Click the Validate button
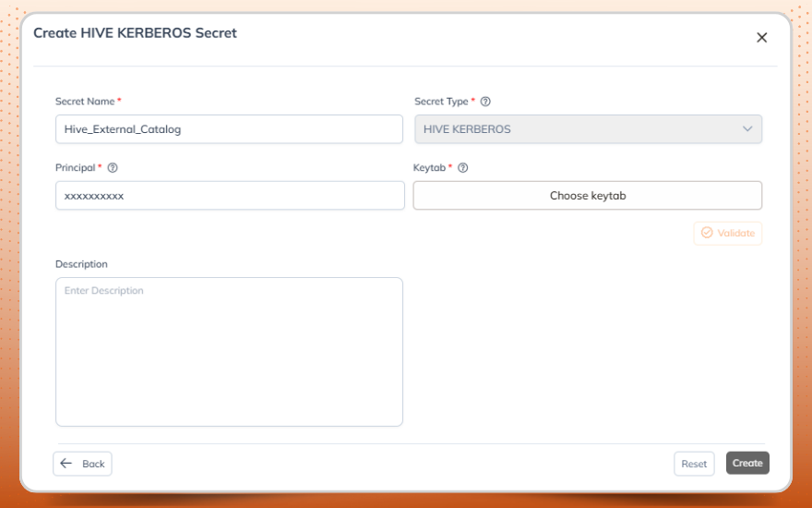812x508 pixels. point(728,234)
